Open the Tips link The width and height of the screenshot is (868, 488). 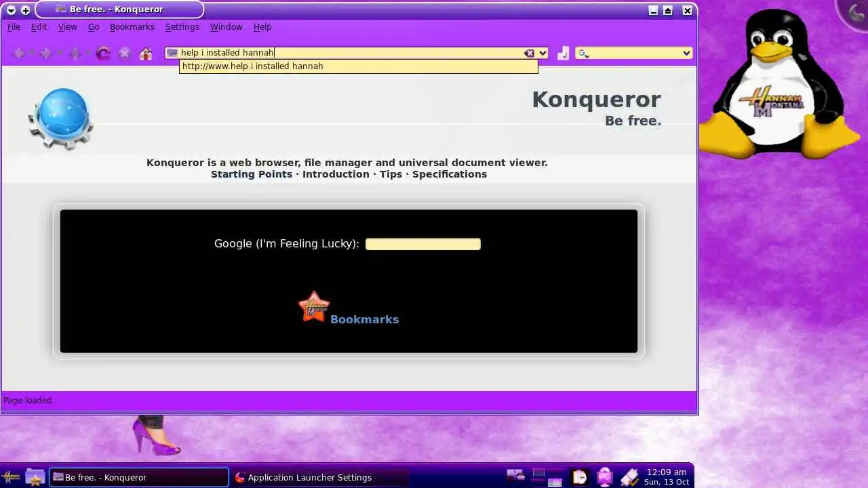point(391,174)
